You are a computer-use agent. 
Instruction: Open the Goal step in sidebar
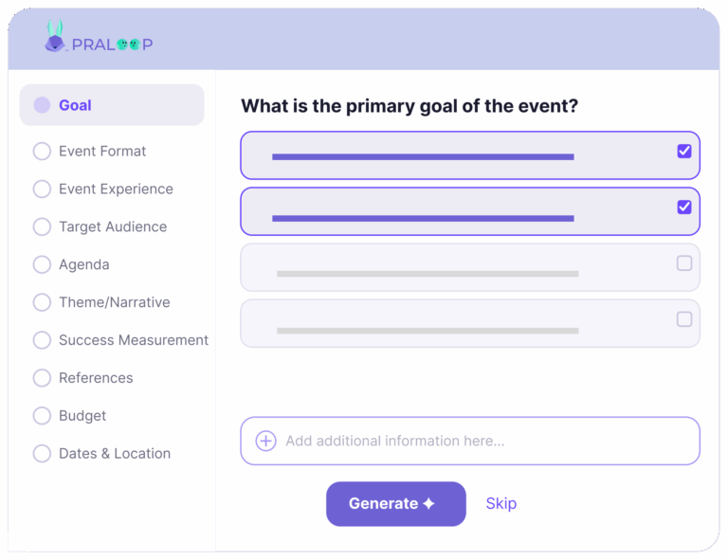(75, 105)
